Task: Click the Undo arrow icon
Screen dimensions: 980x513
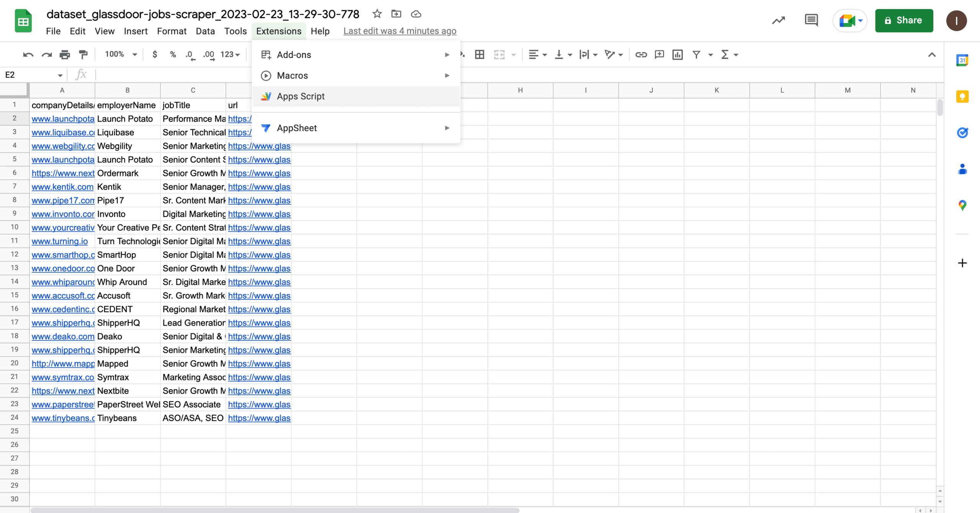Action: [28, 55]
